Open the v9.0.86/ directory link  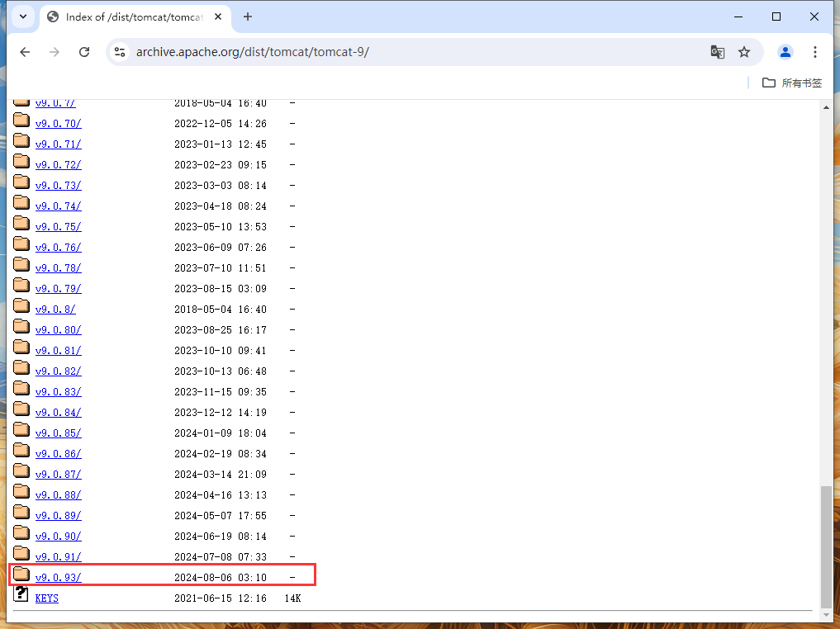[x=59, y=454]
